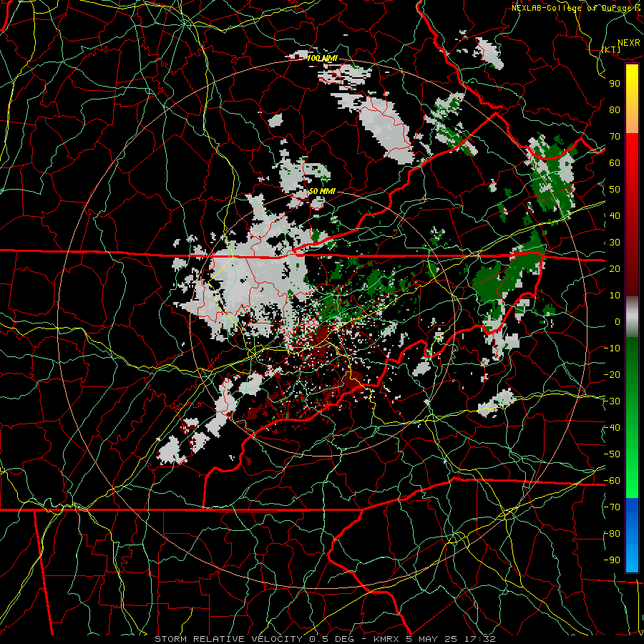644x644 pixels.
Task: Click the positive 40 scale value
Action: [x=615, y=215]
